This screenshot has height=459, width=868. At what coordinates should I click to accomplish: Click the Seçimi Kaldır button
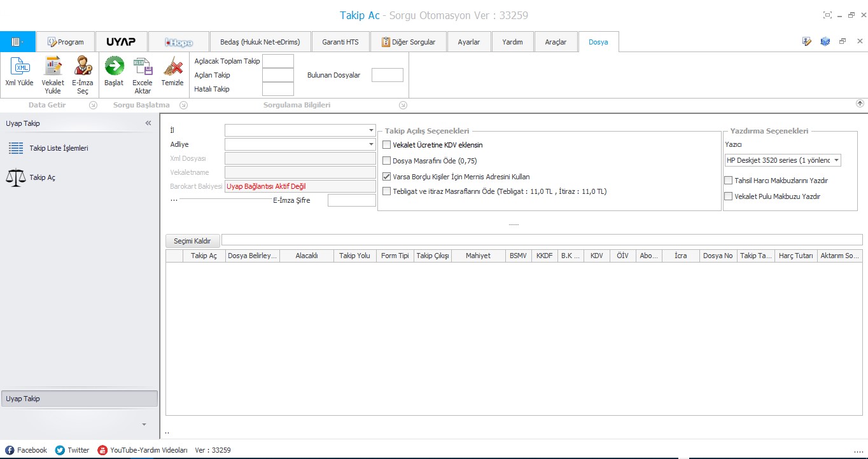tap(193, 241)
